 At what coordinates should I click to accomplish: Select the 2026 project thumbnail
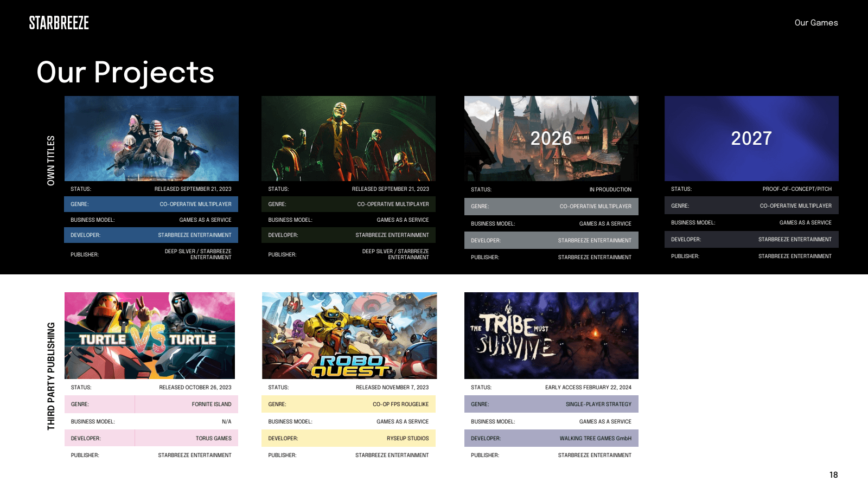point(551,138)
